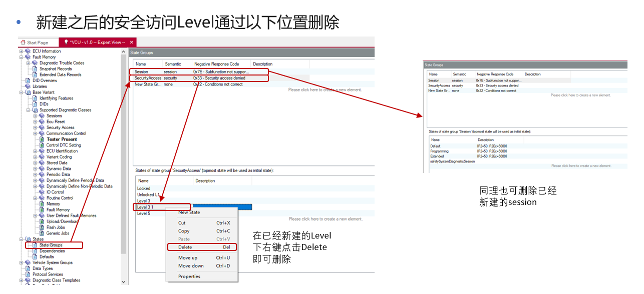This screenshot has height=294, width=644.
Task: Close the VCU Expert View tab
Action: 132,42
